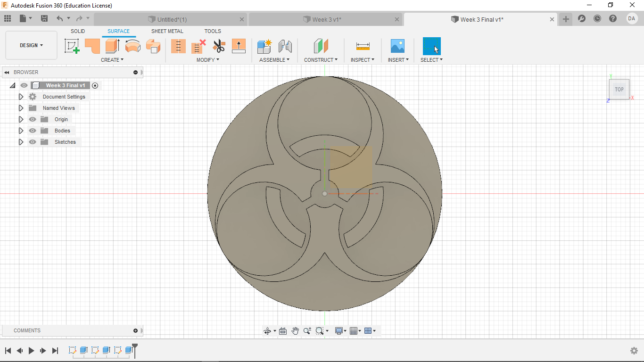Open the New Component assemble tool
This screenshot has width=644, height=362.
(264, 46)
